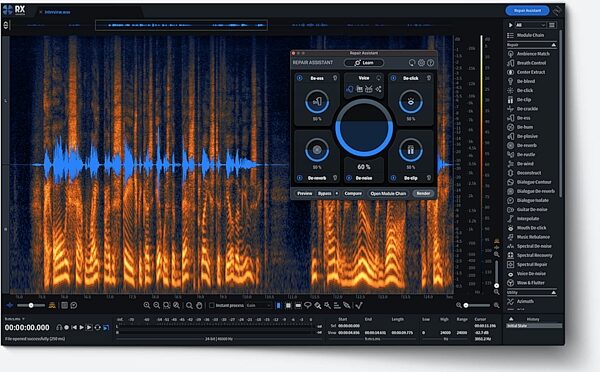Open the Spectral Repair module

click(x=527, y=265)
